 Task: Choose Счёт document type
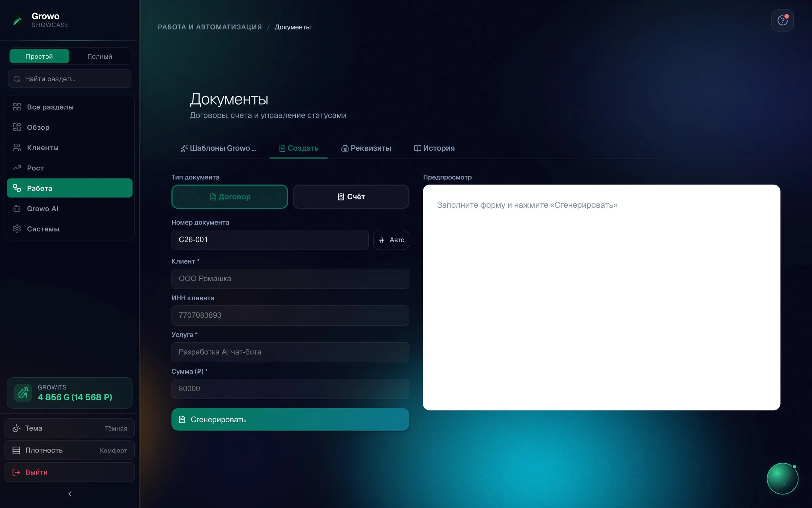point(351,197)
